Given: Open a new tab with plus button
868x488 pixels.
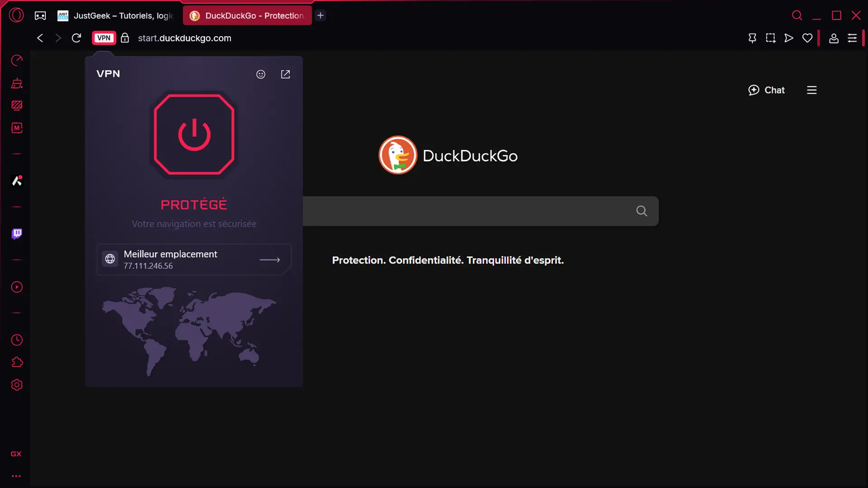Looking at the screenshot, I should pos(321,15).
